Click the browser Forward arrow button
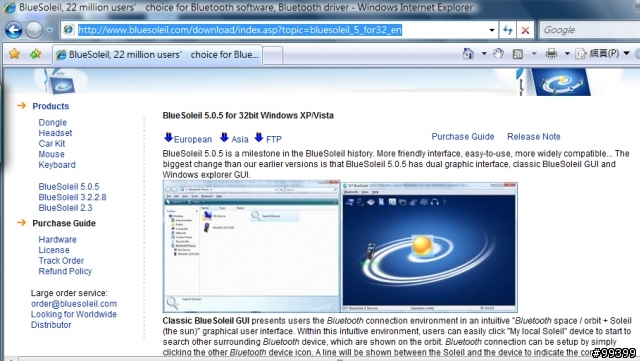Viewport: 640px width, 361px height. pos(34,30)
